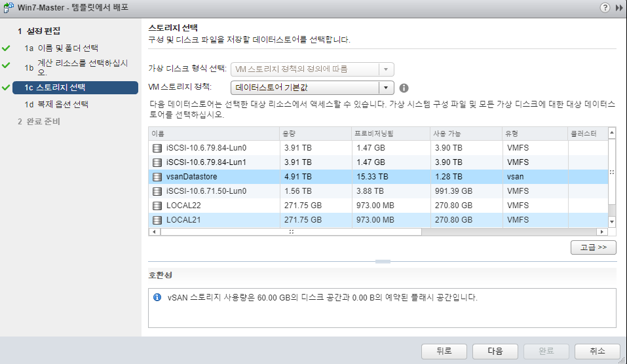Select the vsanDatastore row

378,177
